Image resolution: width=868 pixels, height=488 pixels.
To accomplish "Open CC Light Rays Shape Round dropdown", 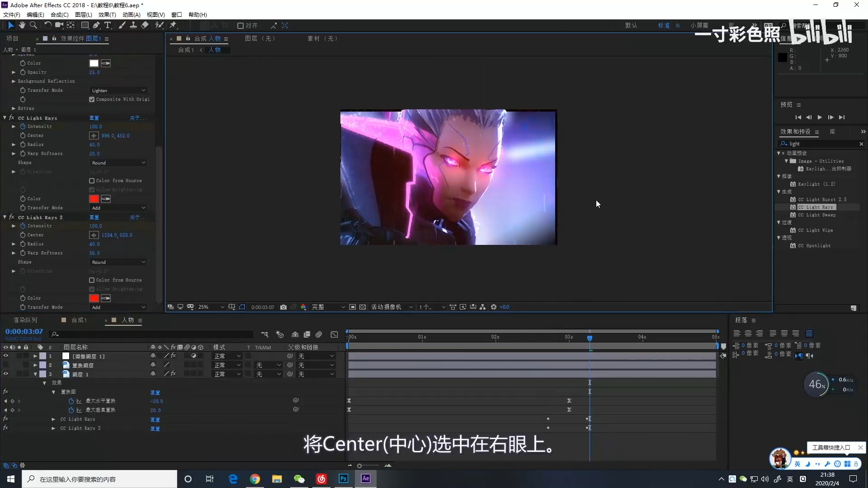I will click(x=118, y=163).
